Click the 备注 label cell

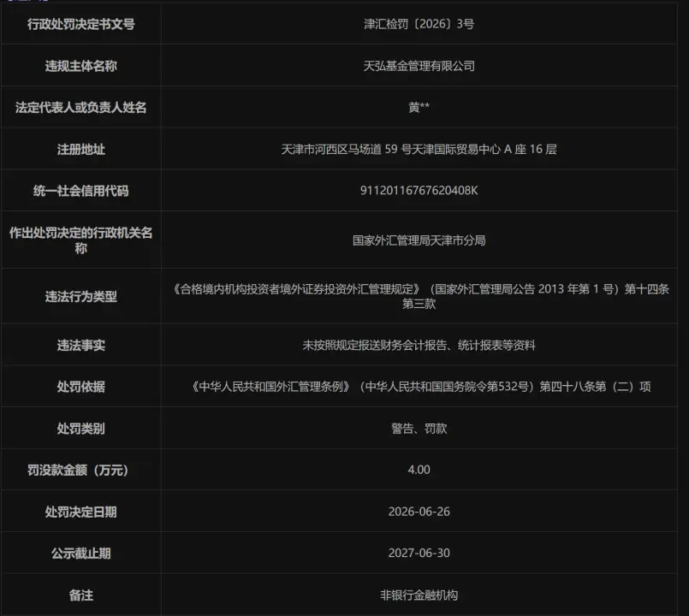(x=80, y=595)
